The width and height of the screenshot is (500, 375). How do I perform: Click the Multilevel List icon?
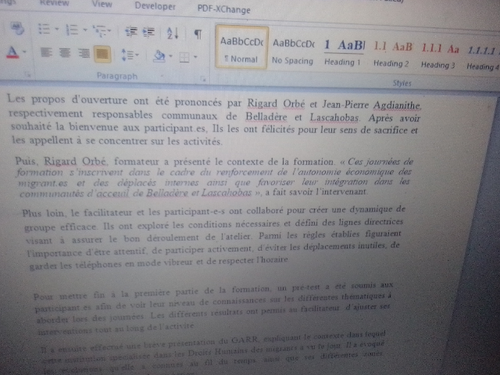click(x=99, y=31)
